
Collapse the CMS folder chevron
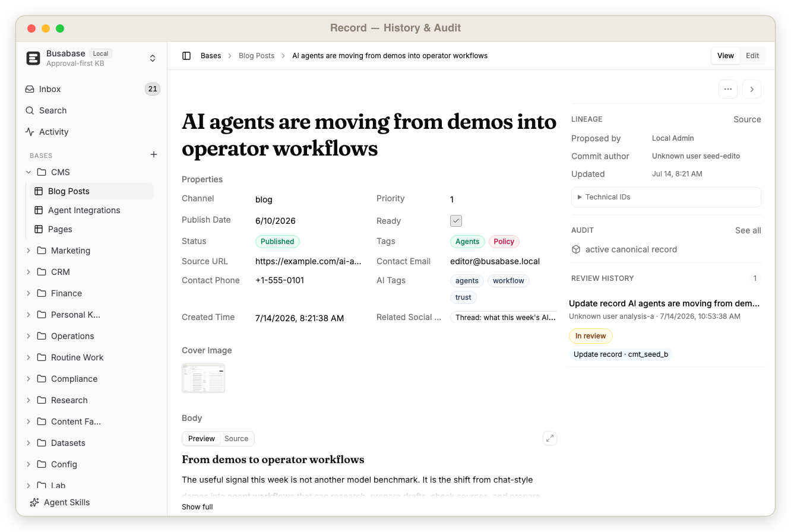[x=29, y=172]
